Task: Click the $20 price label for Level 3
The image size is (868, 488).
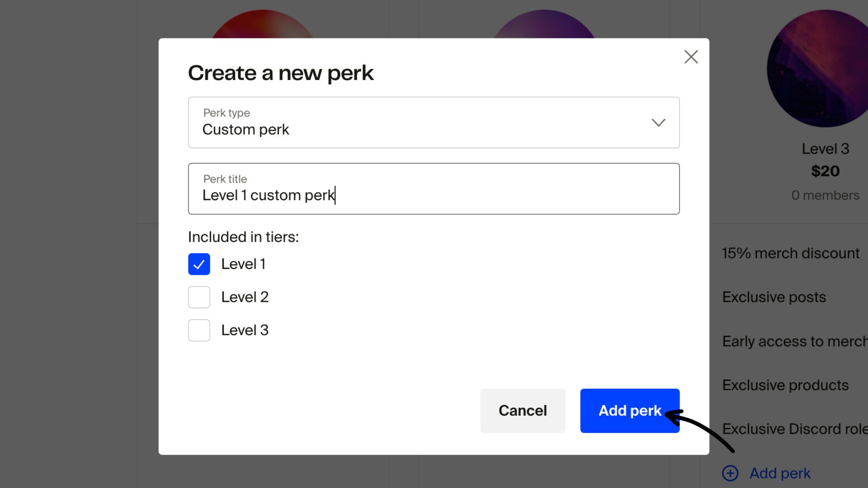Action: click(825, 171)
